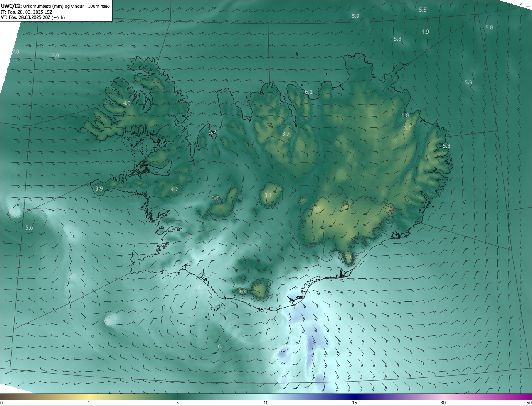This screenshot has width=532, height=406.
Task: Click the 3.9 value label
Action: pos(99,188)
